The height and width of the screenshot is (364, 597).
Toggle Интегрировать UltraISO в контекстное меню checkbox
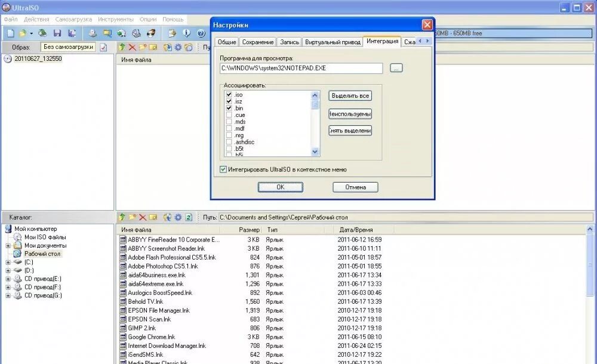[x=223, y=169]
